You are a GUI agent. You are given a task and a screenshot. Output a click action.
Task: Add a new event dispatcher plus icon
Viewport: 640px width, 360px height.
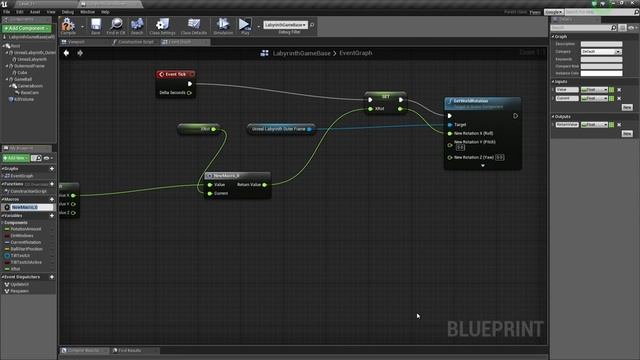pyautogui.click(x=52, y=277)
